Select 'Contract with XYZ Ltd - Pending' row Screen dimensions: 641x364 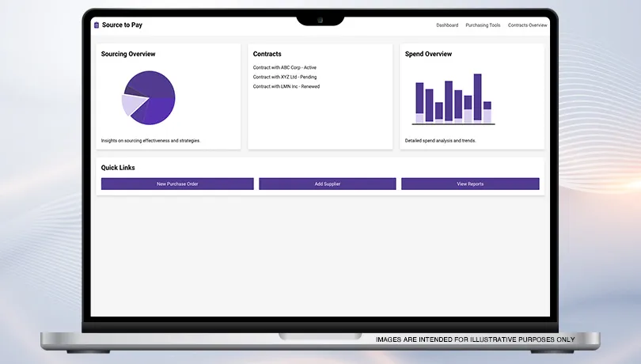(x=285, y=77)
